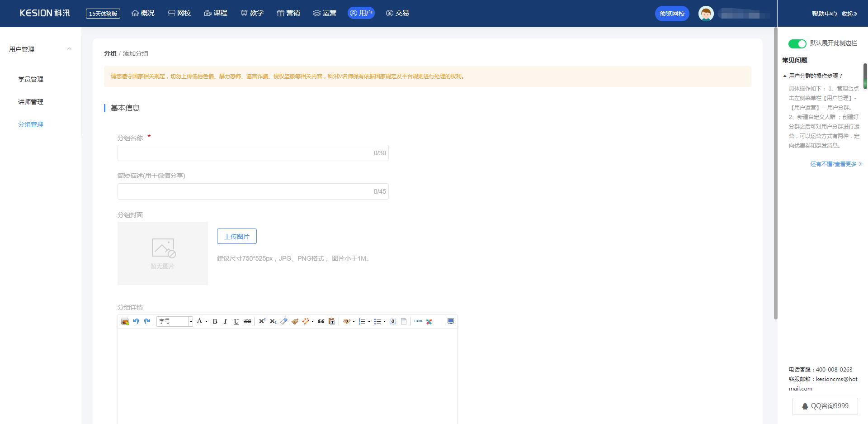Toggle bold formatting in the editor
Screen dimensions: 868x424
tap(215, 321)
